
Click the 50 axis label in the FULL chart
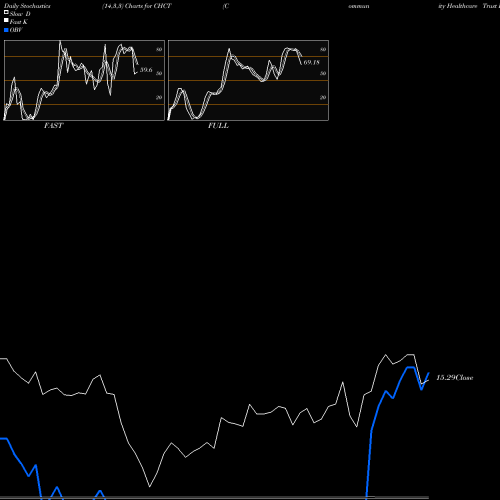323,73
